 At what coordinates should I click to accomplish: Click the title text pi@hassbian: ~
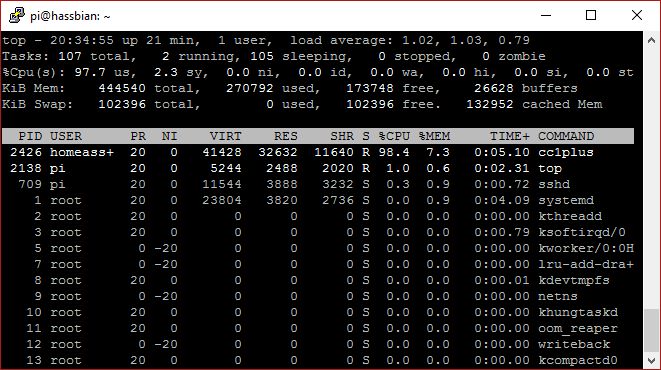tap(70, 16)
